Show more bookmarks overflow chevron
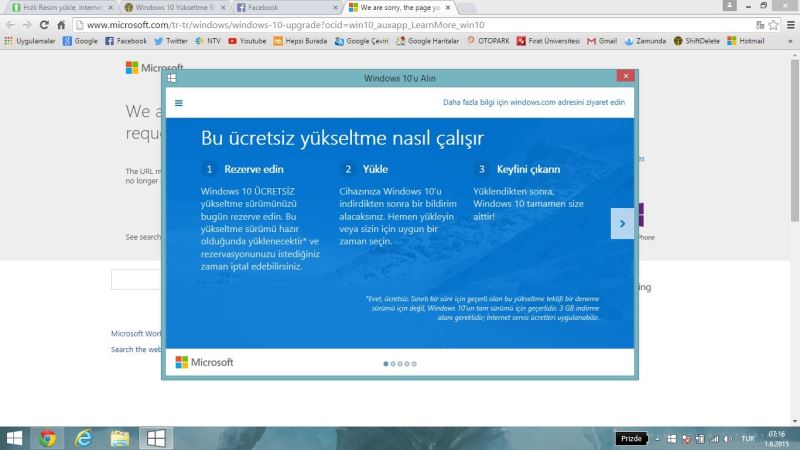The height and width of the screenshot is (450, 800). click(x=790, y=41)
